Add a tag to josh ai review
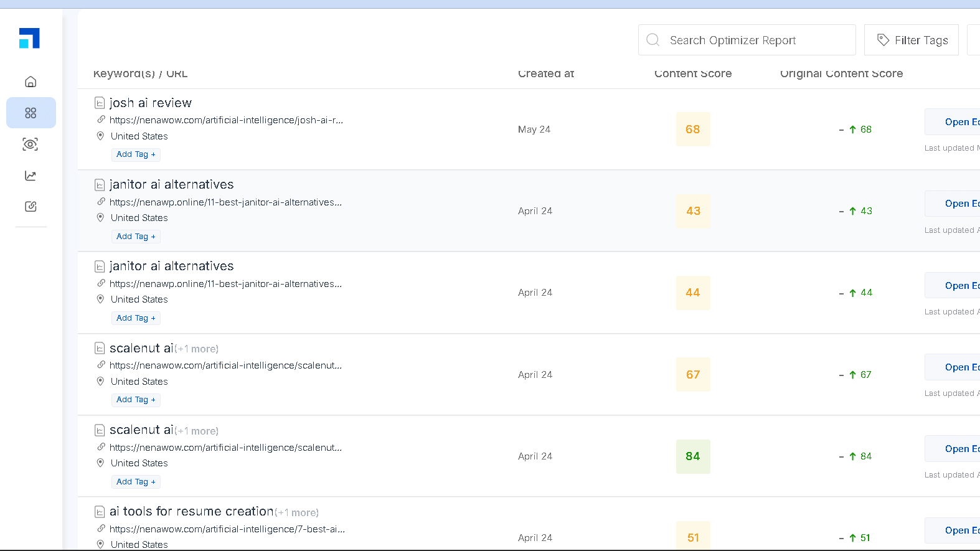Viewport: 980px width, 551px height. (x=136, y=154)
